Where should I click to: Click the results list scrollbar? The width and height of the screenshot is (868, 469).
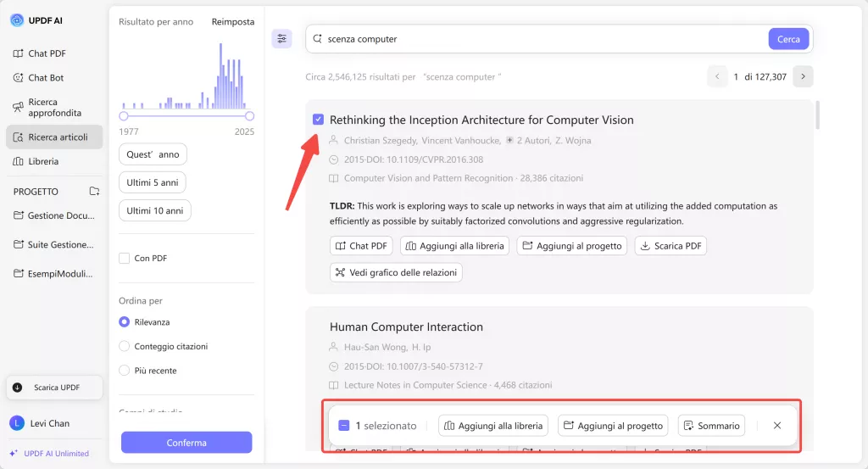[x=817, y=115]
